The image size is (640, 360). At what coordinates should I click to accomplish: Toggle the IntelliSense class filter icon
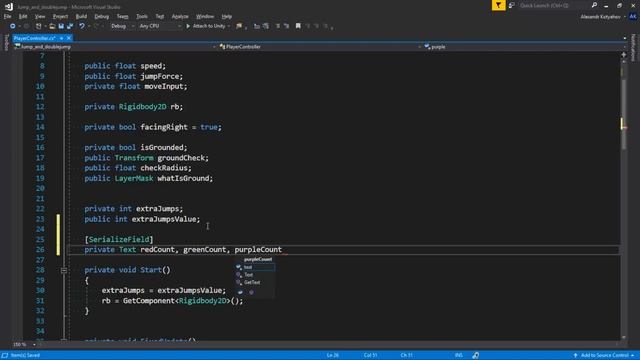(x=251, y=292)
